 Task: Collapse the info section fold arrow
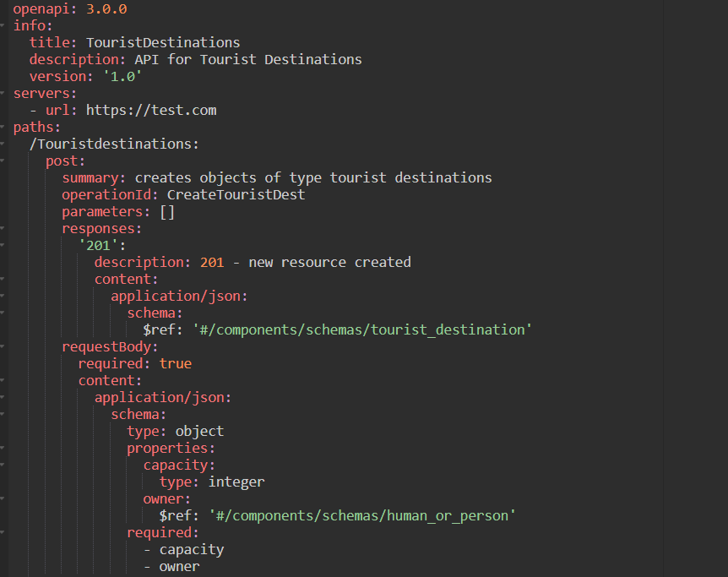pyautogui.click(x=4, y=25)
